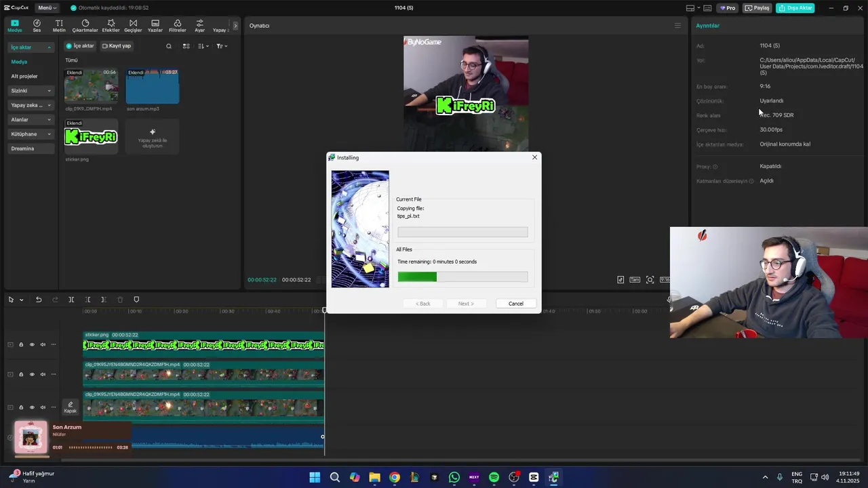This screenshot has width=868, height=488.
Task: Open the player panel hamburger menu
Action: point(677,26)
